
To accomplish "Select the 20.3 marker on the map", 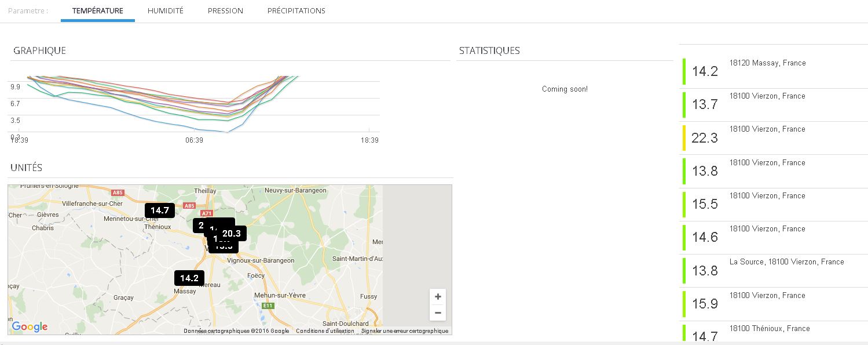I will click(232, 234).
